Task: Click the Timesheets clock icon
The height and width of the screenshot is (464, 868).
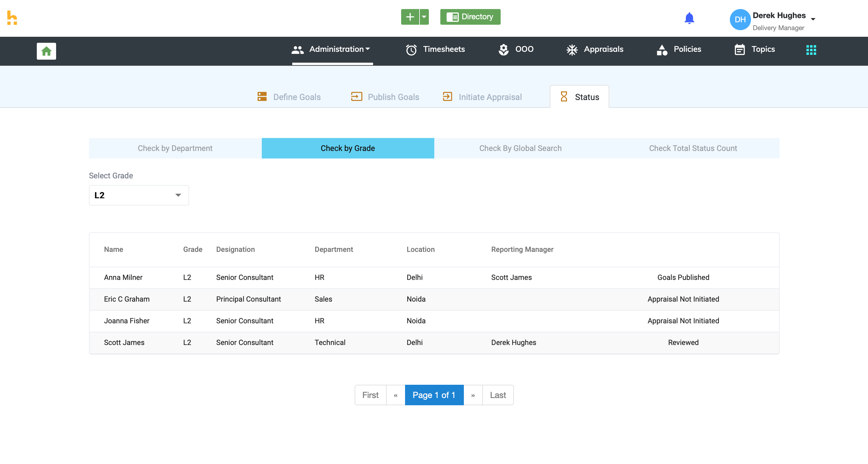Action: [411, 50]
